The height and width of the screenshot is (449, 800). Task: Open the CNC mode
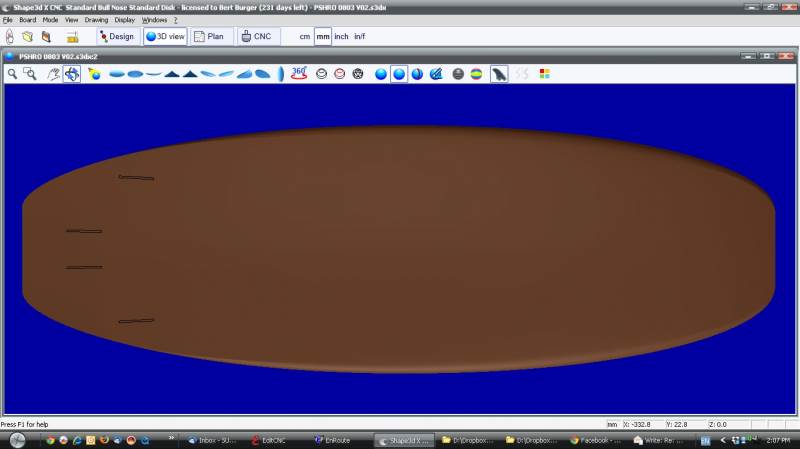(x=255, y=37)
